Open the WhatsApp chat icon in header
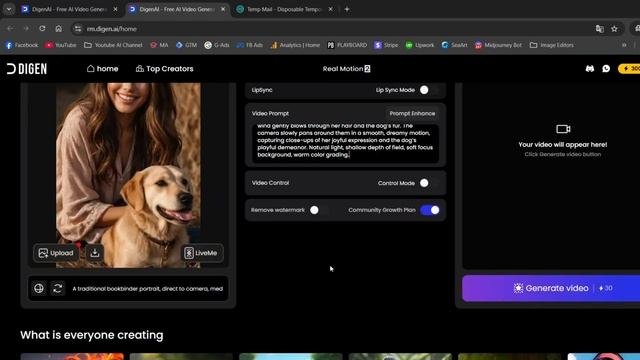 click(x=606, y=69)
